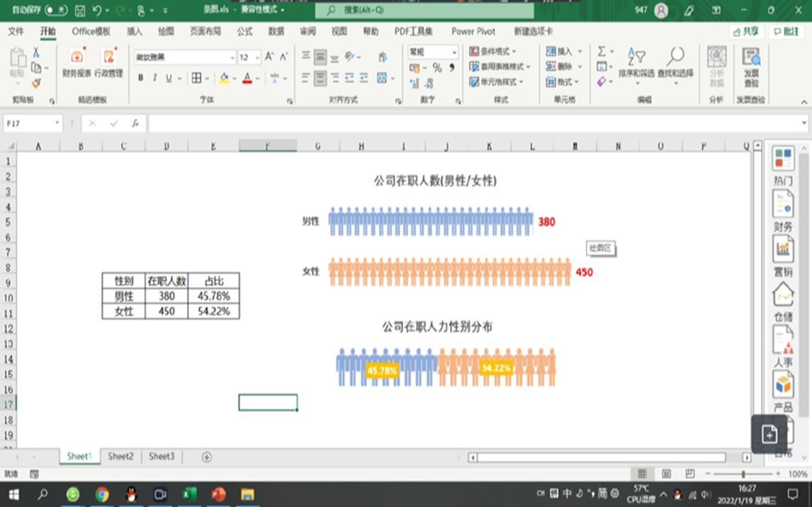
Task: Open the Power Pivot tab
Action: [473, 32]
